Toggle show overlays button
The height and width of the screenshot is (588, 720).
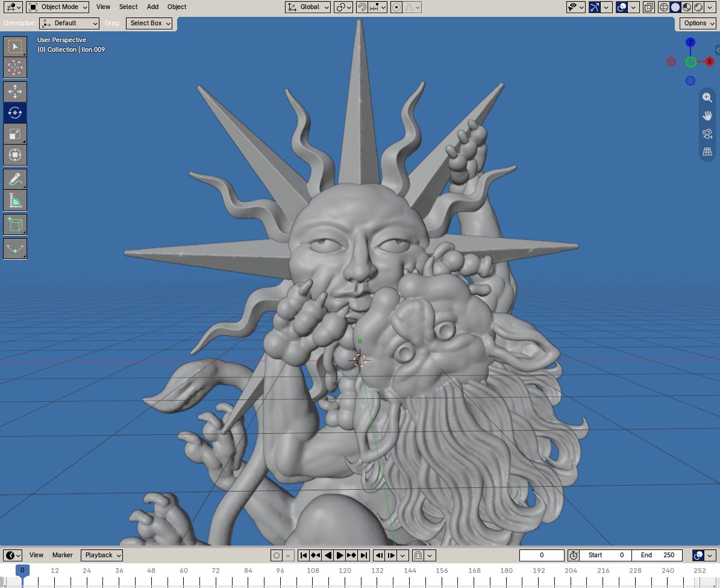click(x=622, y=7)
